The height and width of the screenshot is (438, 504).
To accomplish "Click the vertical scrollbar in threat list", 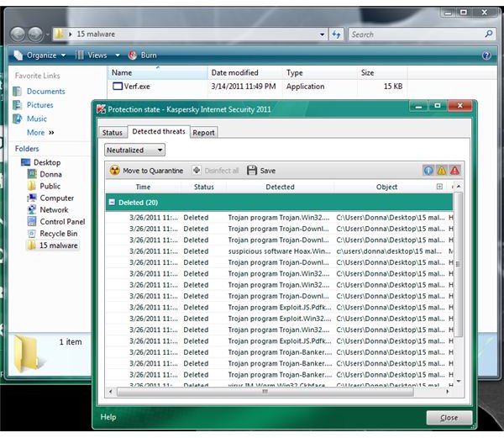I will click(x=459, y=264).
